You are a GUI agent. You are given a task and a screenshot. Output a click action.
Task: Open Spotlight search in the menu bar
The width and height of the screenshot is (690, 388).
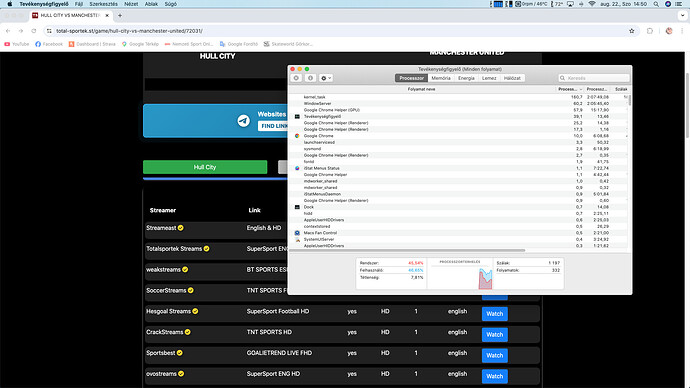point(656,4)
